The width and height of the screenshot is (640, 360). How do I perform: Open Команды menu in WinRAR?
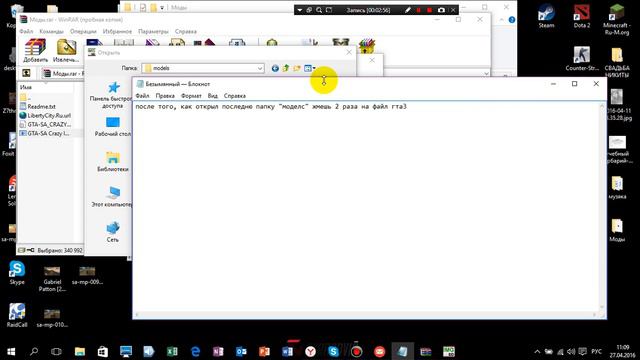[x=51, y=31]
